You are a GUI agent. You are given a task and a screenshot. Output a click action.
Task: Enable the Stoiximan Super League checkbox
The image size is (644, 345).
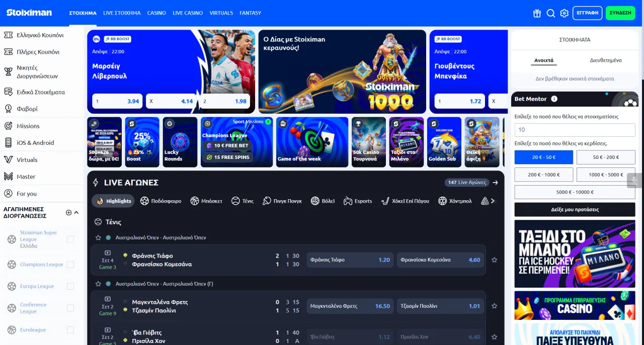click(x=70, y=239)
